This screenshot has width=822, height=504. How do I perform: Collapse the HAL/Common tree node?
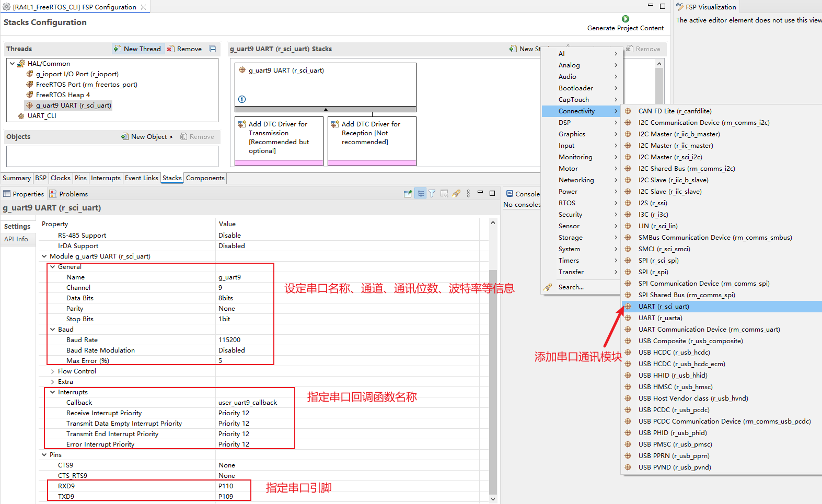click(12, 64)
